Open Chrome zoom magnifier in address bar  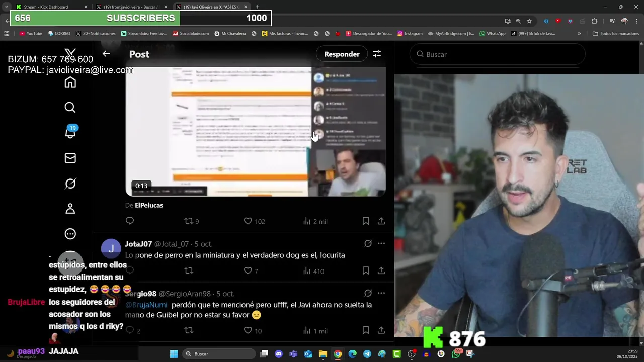coord(518,21)
